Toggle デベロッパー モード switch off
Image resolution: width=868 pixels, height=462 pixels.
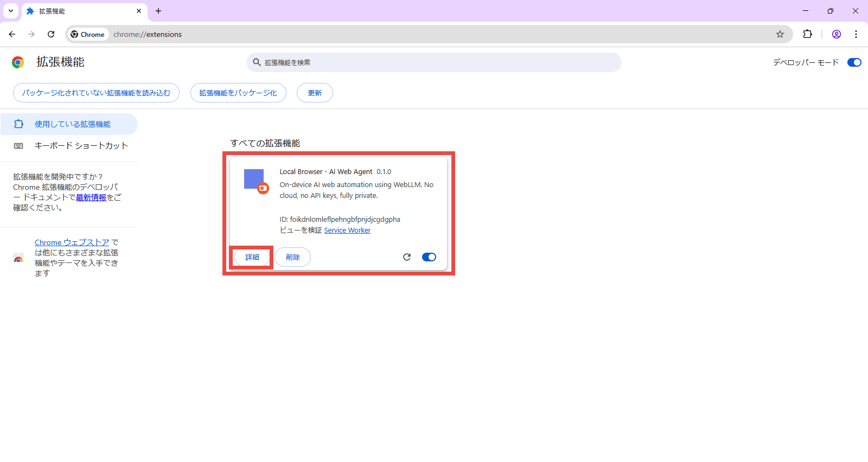(854, 62)
